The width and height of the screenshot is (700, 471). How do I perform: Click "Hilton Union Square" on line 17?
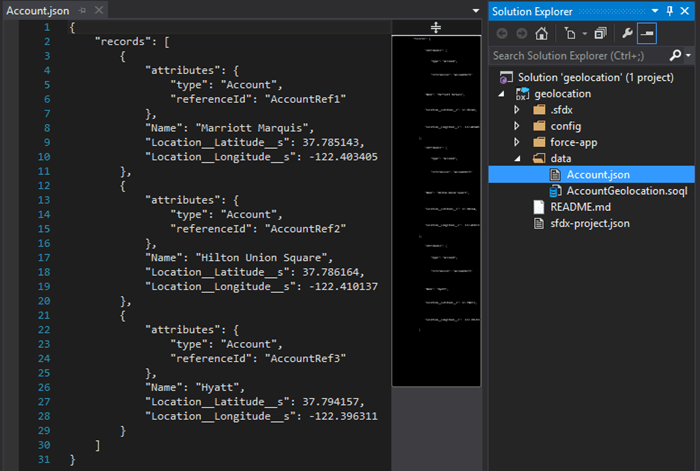261,258
